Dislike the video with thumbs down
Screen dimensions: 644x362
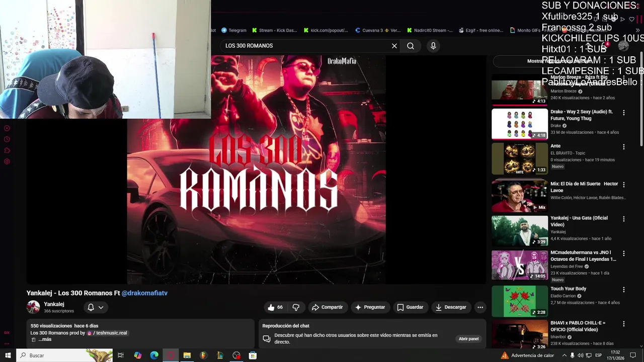click(296, 307)
